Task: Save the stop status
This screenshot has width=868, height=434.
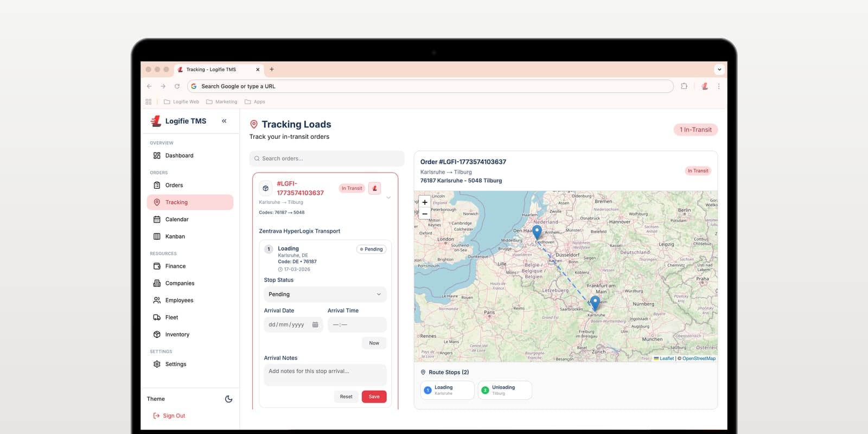Action: (x=374, y=397)
